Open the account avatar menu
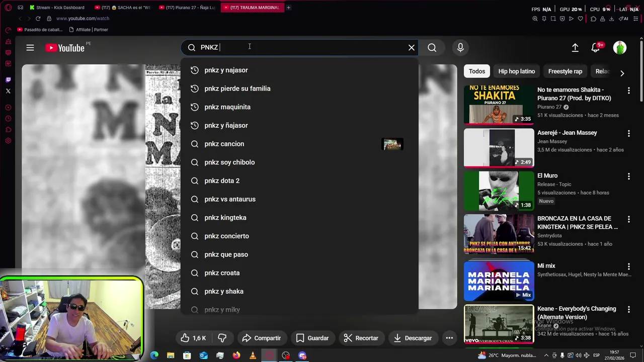 click(620, 47)
